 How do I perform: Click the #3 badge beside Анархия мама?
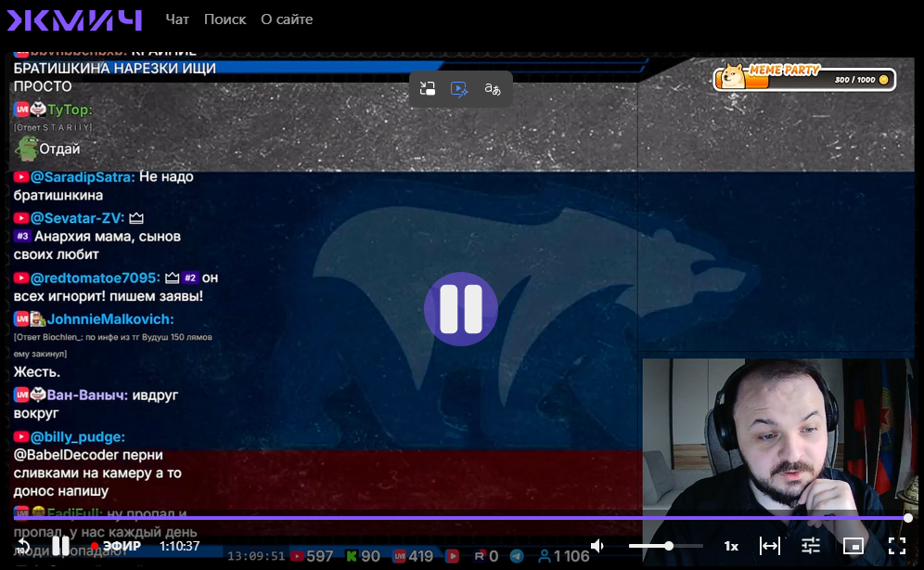pyautogui.click(x=22, y=237)
